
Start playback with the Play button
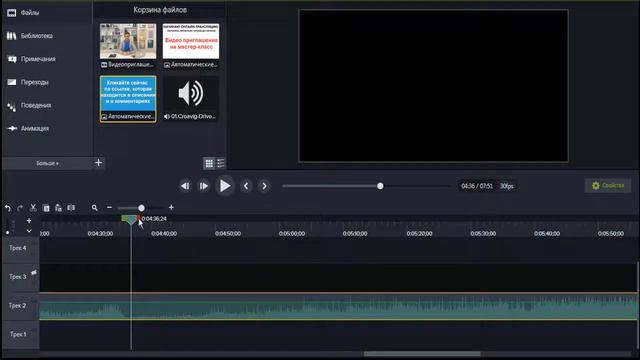[x=224, y=186]
